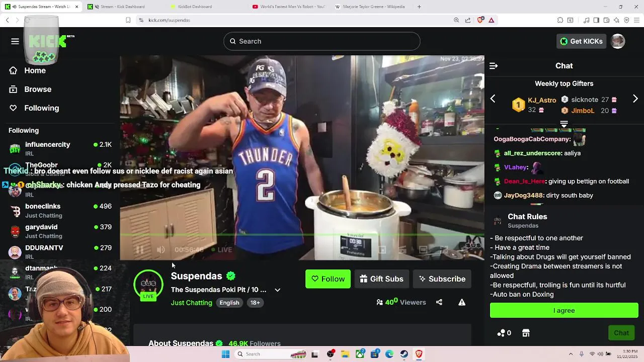Open garydavid channel in Following list
The width and height of the screenshot is (644, 362).
60,231
